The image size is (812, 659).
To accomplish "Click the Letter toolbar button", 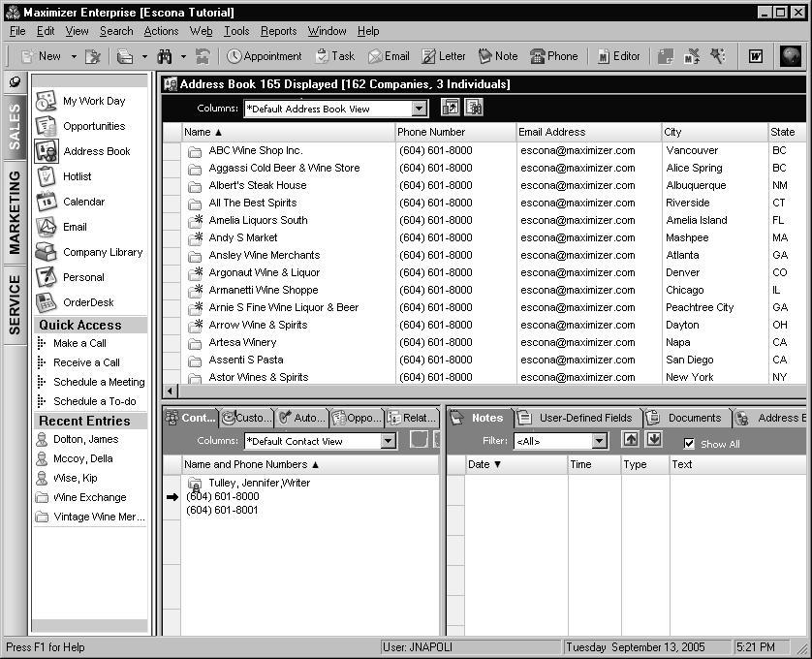I will [444, 56].
